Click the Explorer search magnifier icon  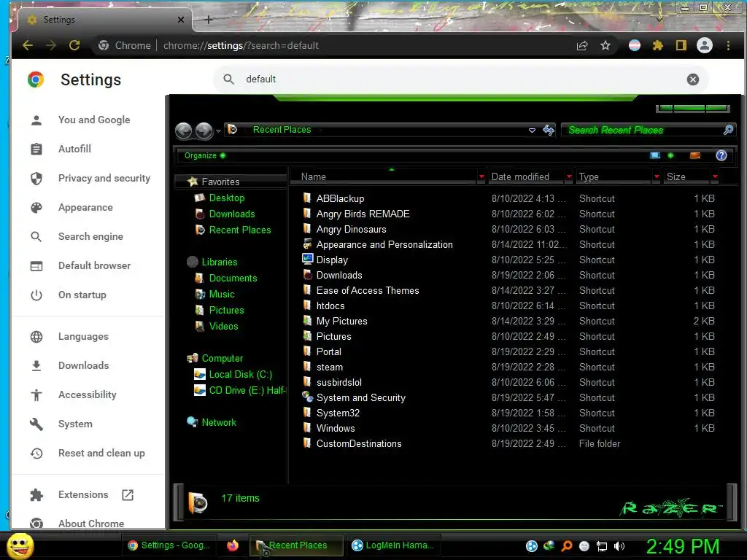coord(728,130)
